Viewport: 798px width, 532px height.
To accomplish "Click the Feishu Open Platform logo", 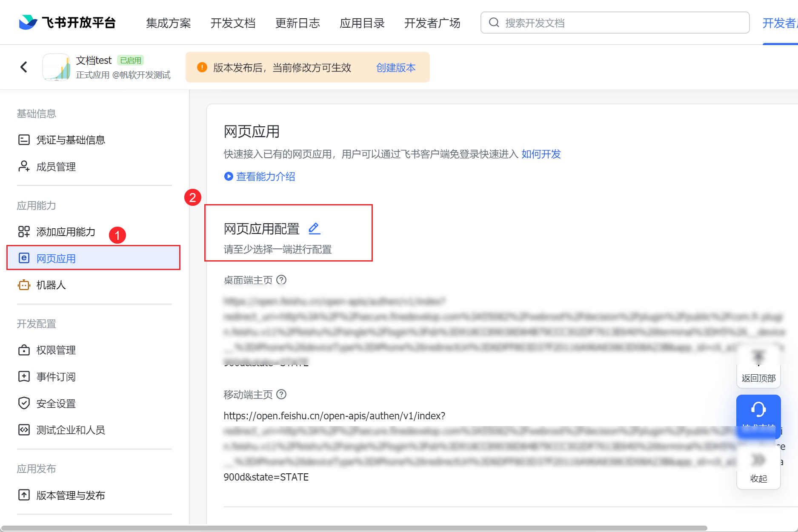I will coord(67,23).
